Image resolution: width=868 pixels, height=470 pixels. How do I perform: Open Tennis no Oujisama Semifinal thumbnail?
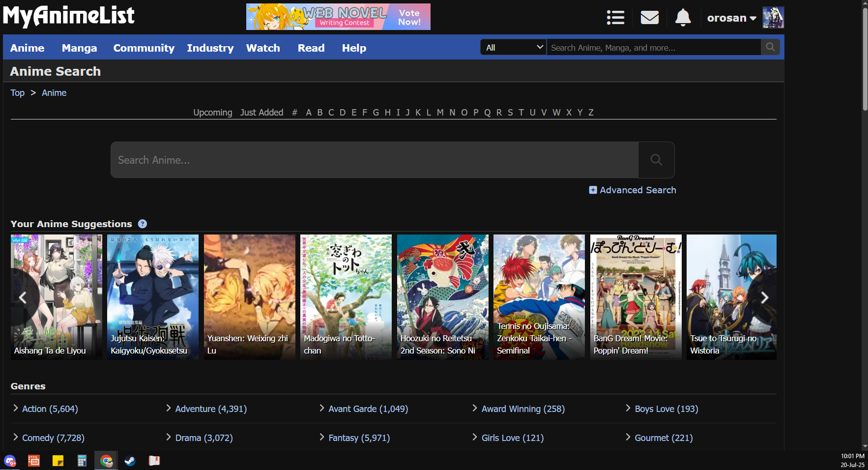pos(539,297)
